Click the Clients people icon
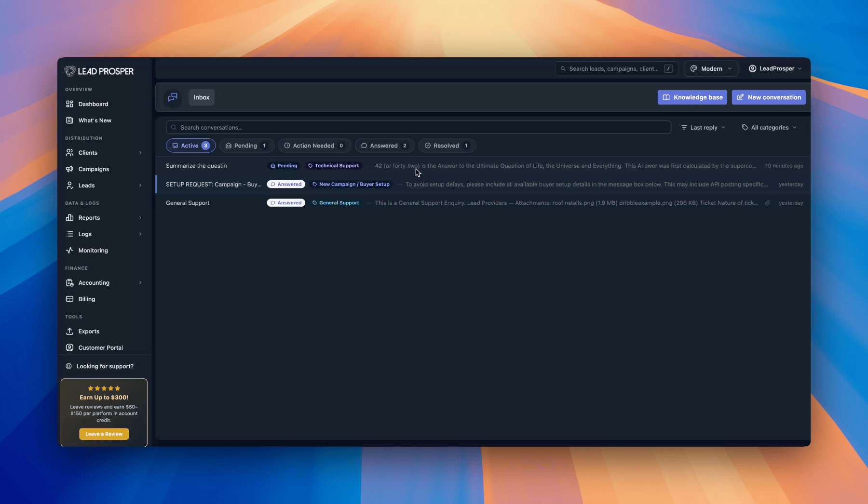 click(x=69, y=153)
